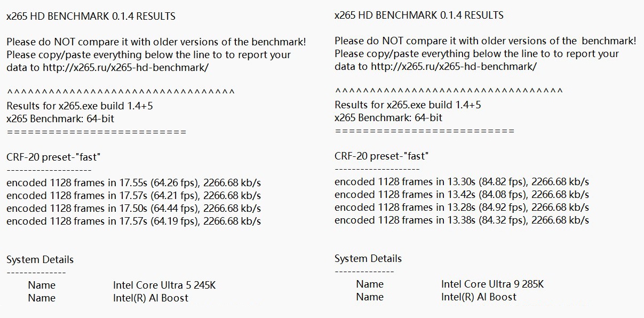The width and height of the screenshot is (644, 318).
Task: Click the 64.44 fps result line
Action: (x=134, y=208)
